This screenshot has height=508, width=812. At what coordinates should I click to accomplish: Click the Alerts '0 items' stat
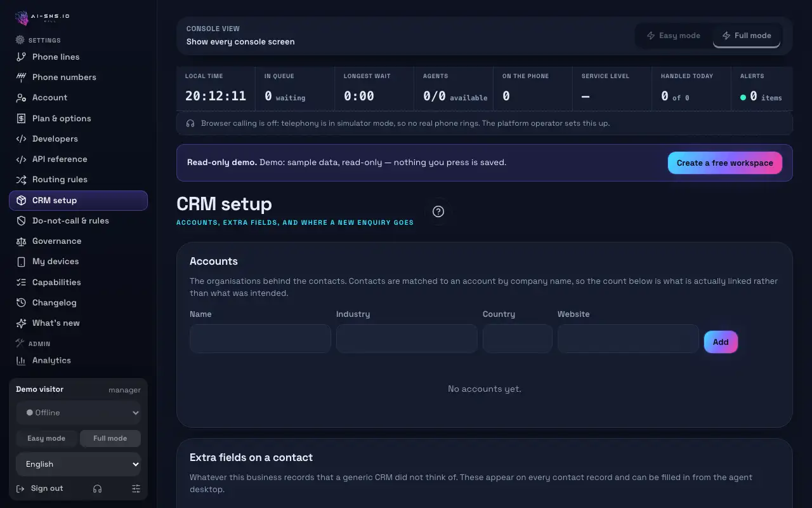point(761,97)
